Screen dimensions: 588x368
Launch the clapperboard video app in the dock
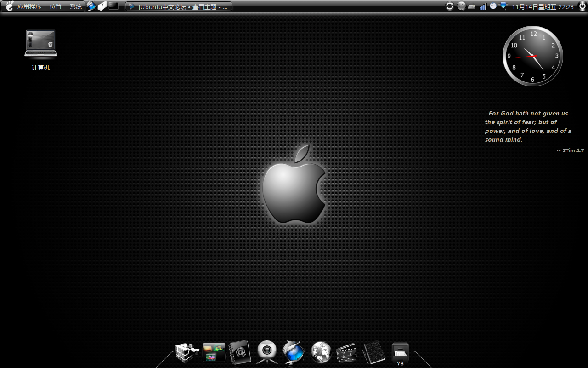[x=346, y=353]
